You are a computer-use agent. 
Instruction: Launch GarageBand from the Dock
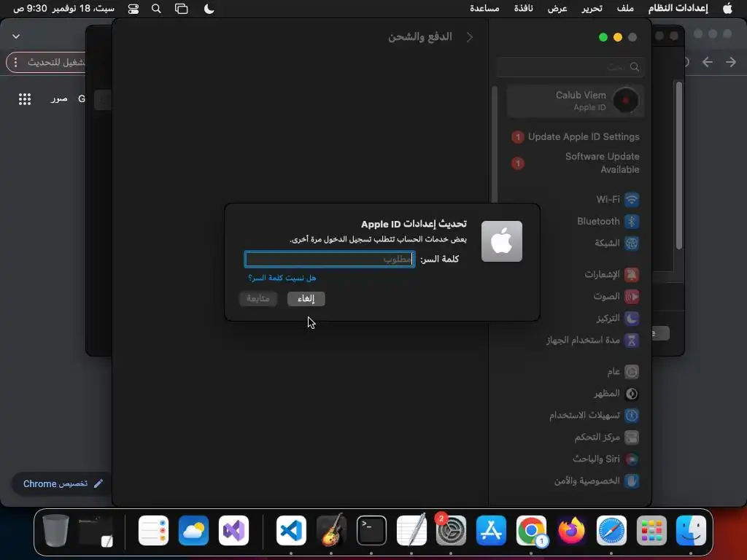click(332, 531)
